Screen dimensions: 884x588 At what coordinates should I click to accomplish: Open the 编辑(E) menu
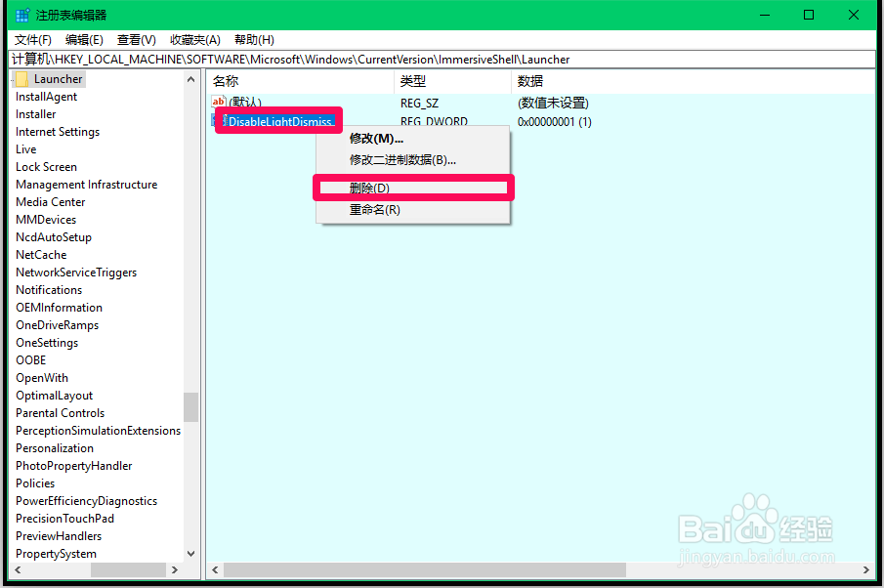(83, 39)
